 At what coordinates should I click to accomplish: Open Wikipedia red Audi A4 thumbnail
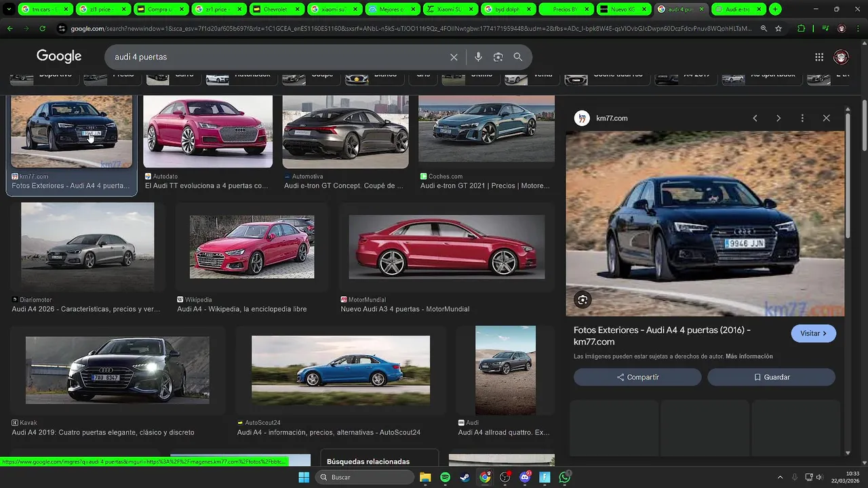pos(252,247)
